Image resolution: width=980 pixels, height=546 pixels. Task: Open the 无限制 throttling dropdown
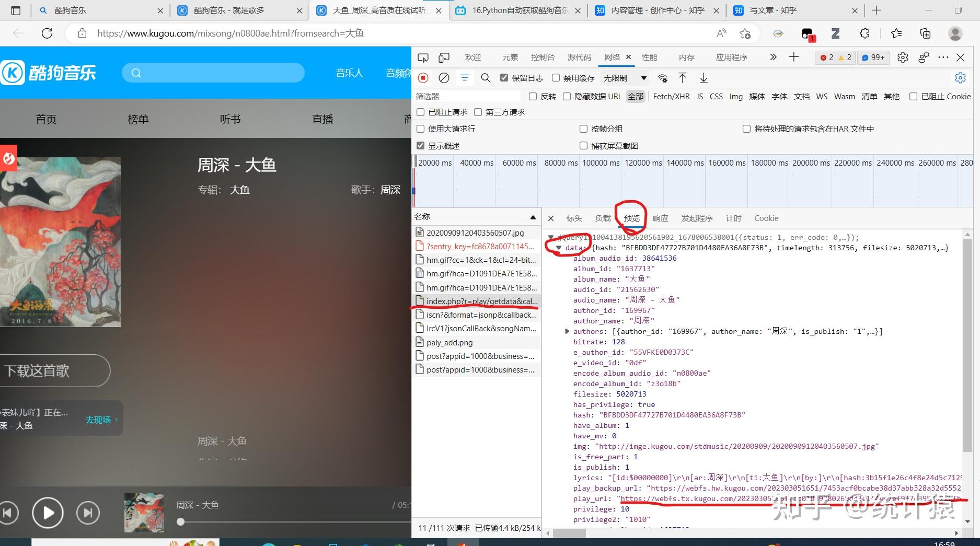point(625,78)
